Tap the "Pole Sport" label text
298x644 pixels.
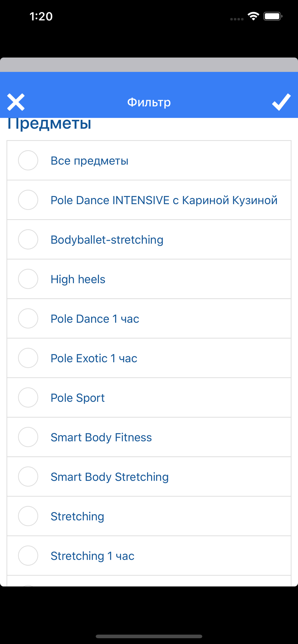tap(78, 398)
